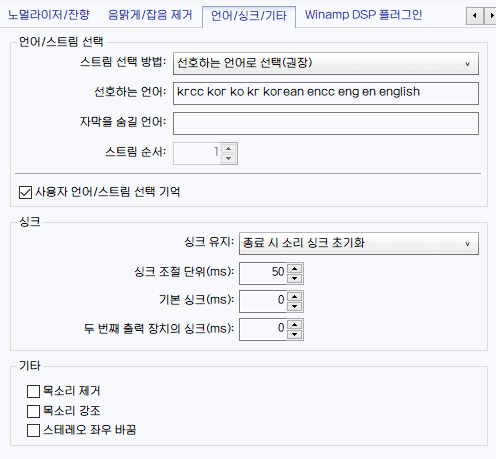Switch to the 노멀라이저/잔향 tab
Screen dimensions: 496x459
(x=49, y=15)
